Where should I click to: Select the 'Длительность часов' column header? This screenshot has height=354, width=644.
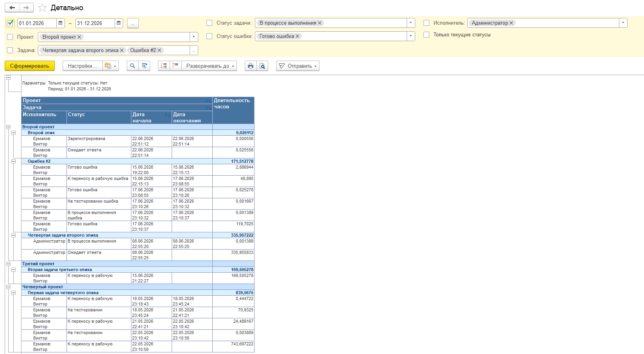233,110
